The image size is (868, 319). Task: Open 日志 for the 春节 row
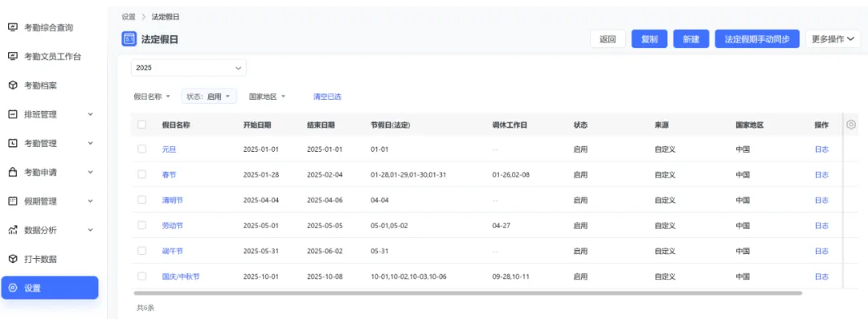pos(821,175)
